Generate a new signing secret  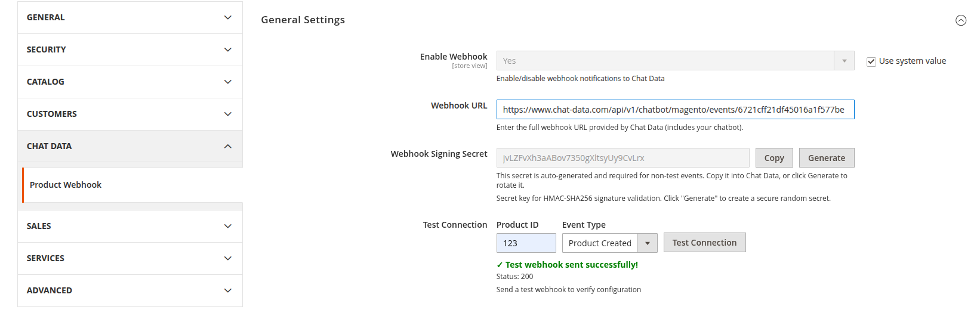tap(826, 158)
